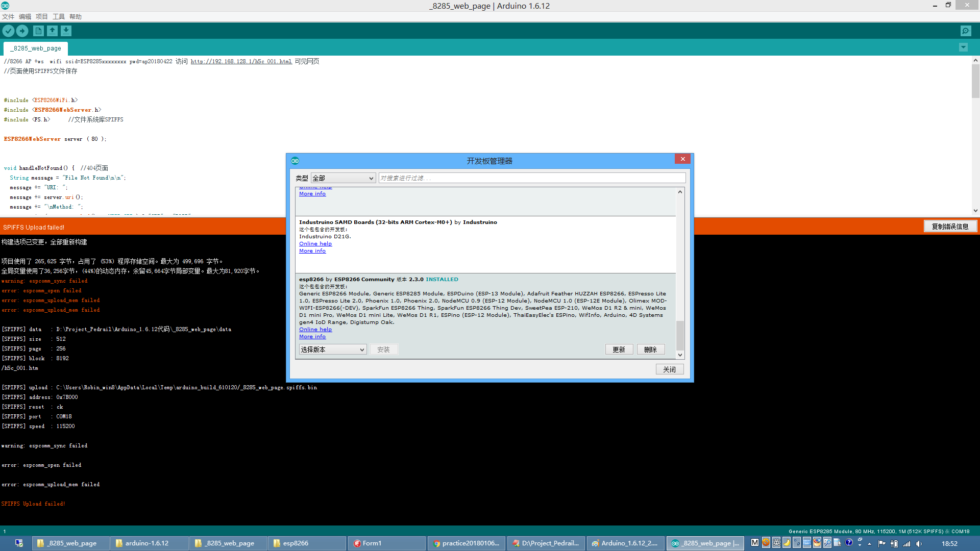The height and width of the screenshot is (551, 980).
Task: Click Online help link under esp8266
Action: tap(315, 330)
